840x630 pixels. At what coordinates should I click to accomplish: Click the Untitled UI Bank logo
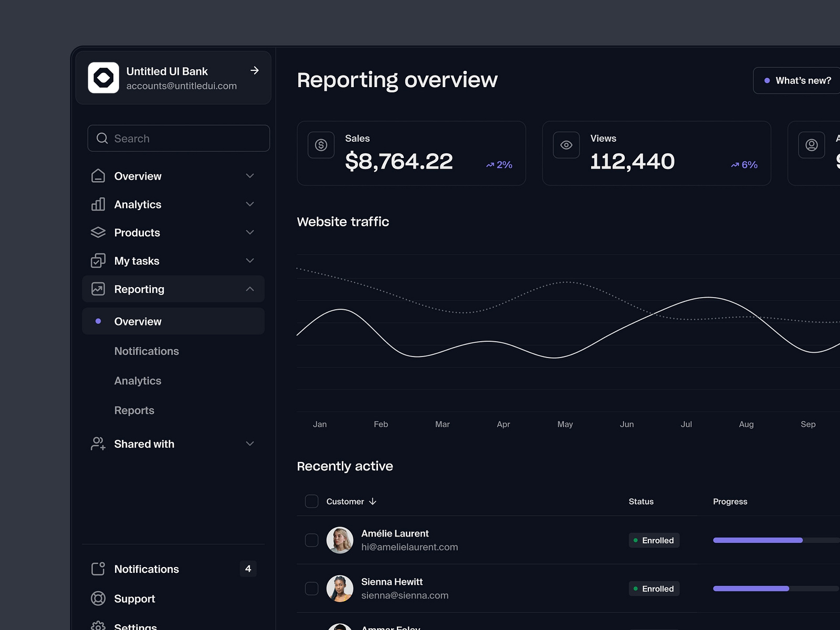pyautogui.click(x=103, y=78)
